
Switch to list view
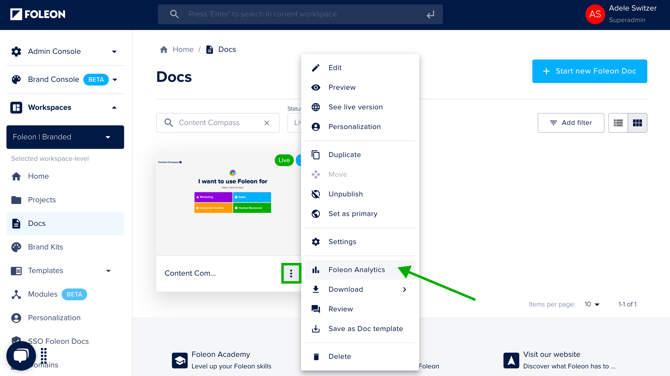[x=618, y=123]
